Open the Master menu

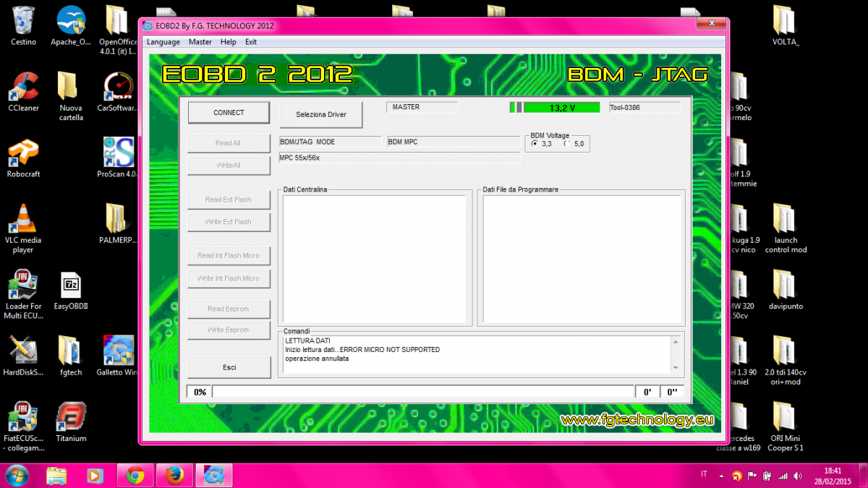pyautogui.click(x=200, y=42)
